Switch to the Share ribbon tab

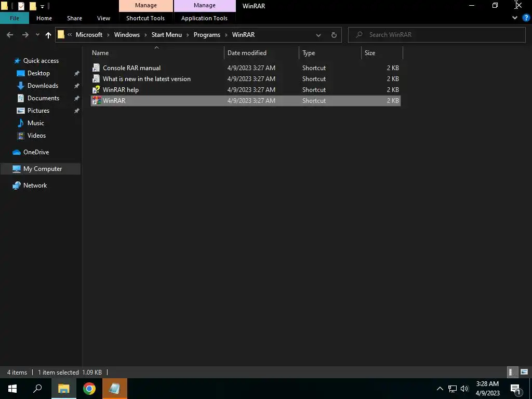coord(74,18)
